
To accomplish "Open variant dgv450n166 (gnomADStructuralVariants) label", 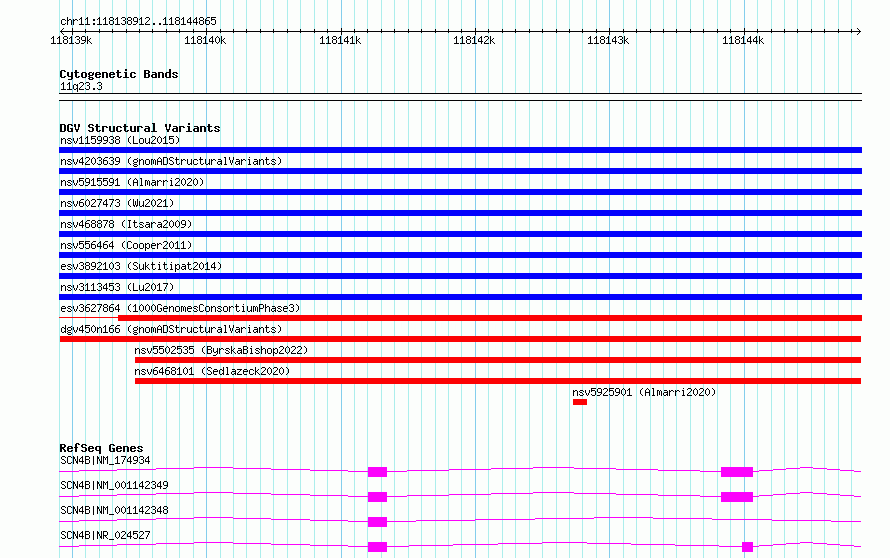I will pyautogui.click(x=171, y=329).
